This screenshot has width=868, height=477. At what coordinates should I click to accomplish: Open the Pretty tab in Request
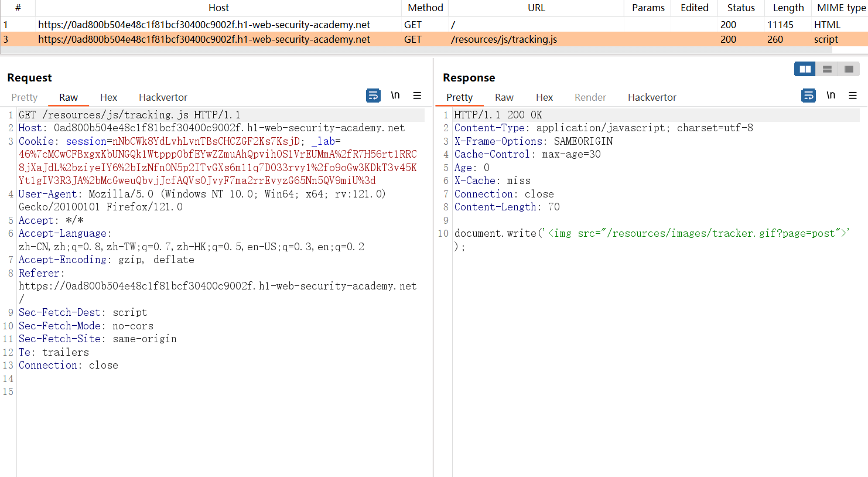point(25,97)
